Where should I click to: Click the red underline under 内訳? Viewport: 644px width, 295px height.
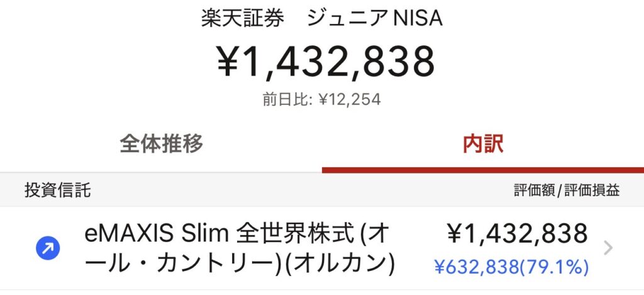pyautogui.click(x=482, y=170)
